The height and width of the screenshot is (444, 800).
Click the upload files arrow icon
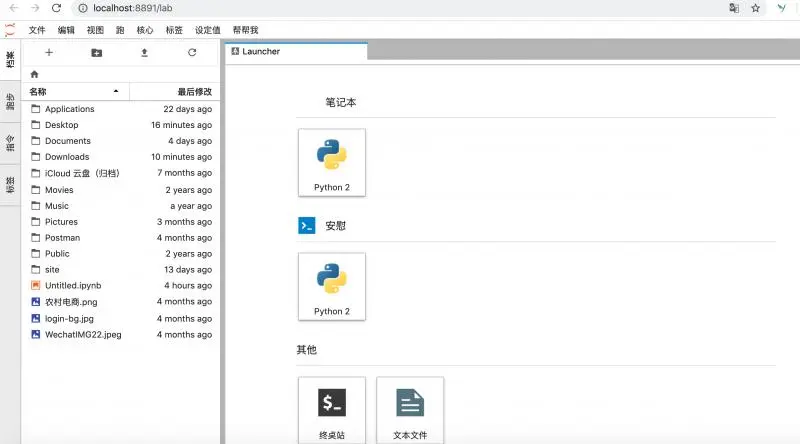(144, 53)
